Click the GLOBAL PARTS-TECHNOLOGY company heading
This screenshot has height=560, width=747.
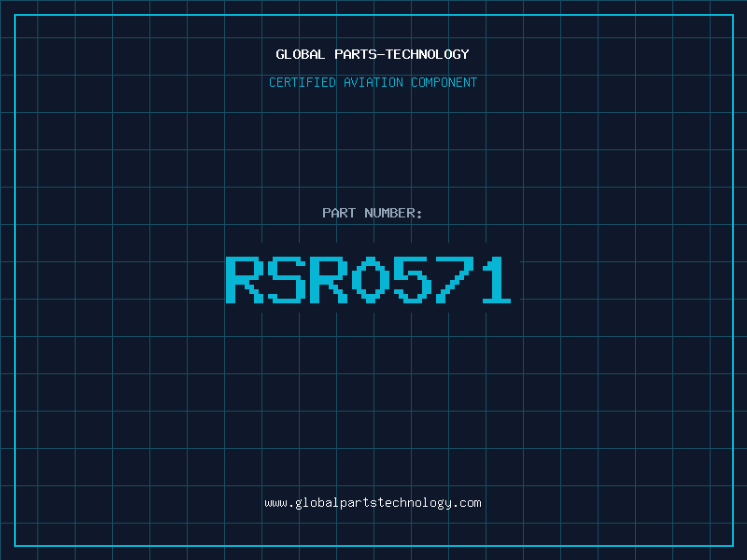373,54
